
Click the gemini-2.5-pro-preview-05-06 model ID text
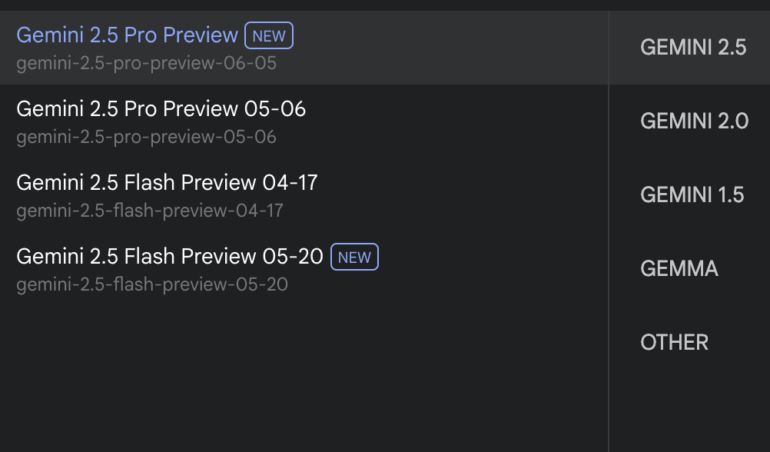click(146, 137)
